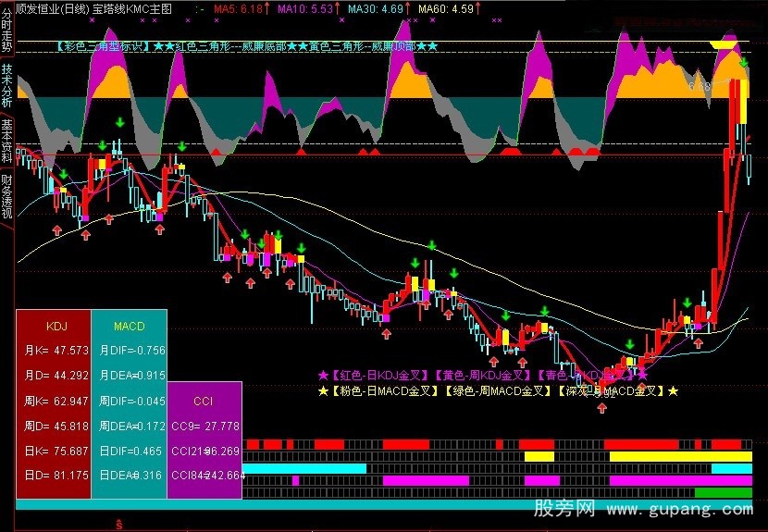This screenshot has width=768, height=532.
Task: Click the 黄色-周KDJ金叉 legend label
Action: (x=483, y=376)
